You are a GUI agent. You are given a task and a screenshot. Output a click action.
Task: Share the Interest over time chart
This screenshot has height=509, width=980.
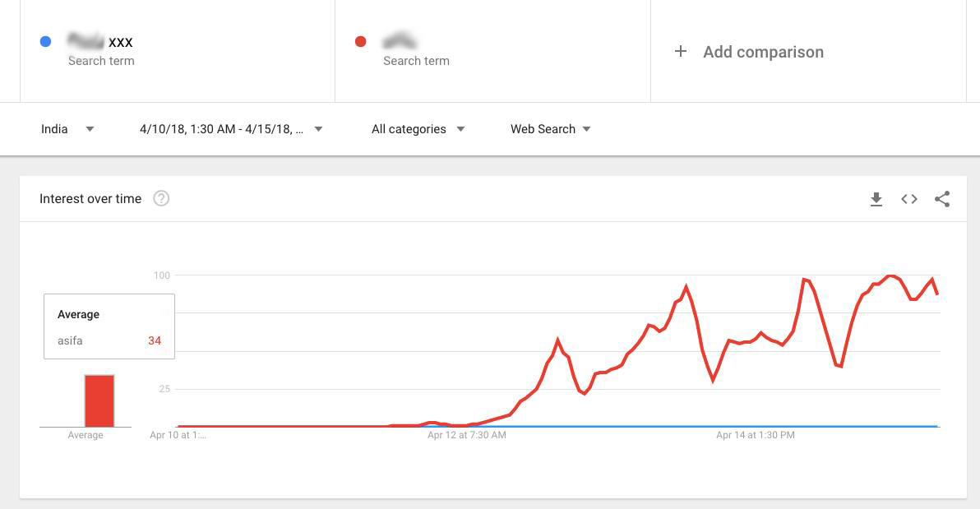(942, 199)
